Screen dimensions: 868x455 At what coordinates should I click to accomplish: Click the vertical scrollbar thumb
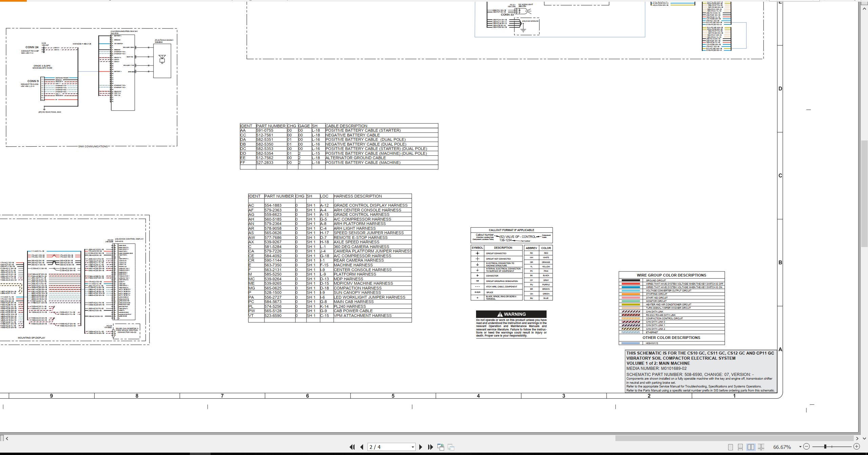[864, 193]
